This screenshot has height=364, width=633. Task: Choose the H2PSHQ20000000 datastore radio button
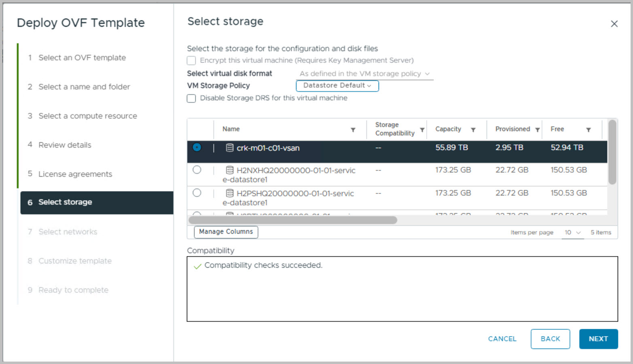click(x=197, y=193)
